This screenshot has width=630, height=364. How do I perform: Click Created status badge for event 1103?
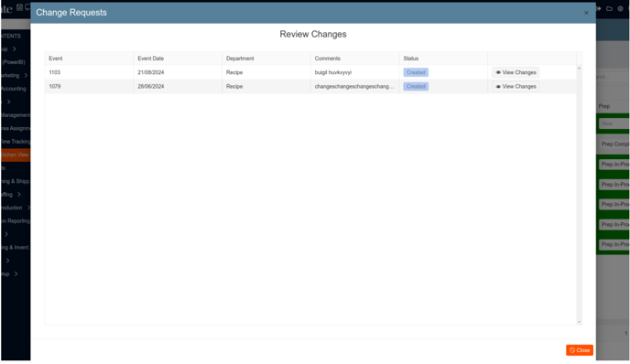416,72
